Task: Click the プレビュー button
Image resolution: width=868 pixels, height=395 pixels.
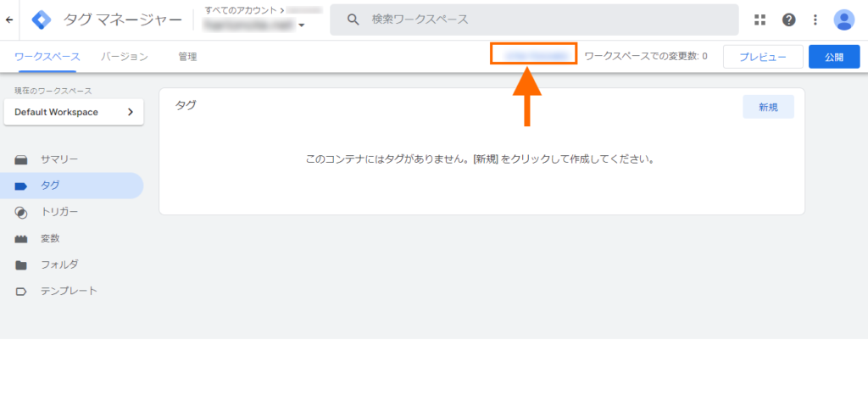Action: pos(763,57)
